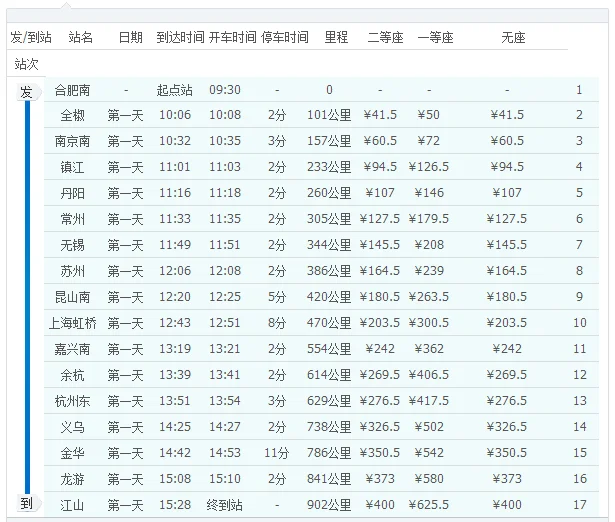Click the 101公里 distance cell
The height and width of the screenshot is (522, 615).
[x=329, y=115]
